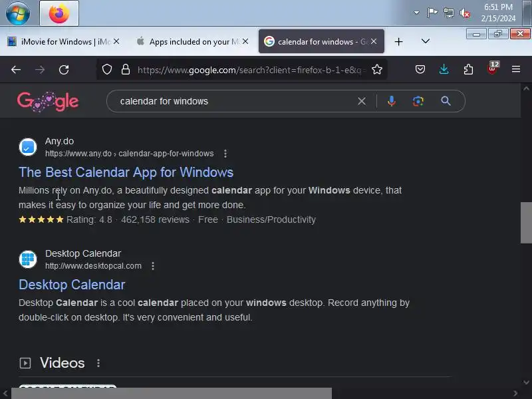The image size is (532, 399).
Task: Open the Firefox downloads panel
Action: pos(444,70)
